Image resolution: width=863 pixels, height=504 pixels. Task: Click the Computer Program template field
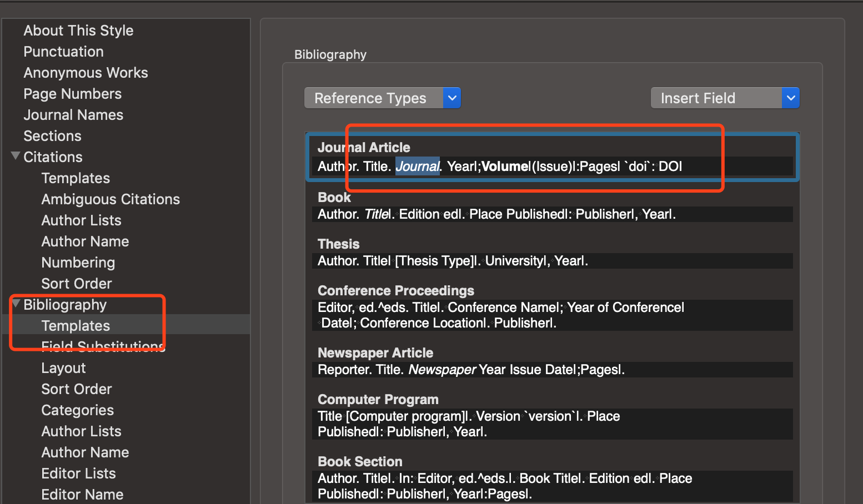[553, 424]
